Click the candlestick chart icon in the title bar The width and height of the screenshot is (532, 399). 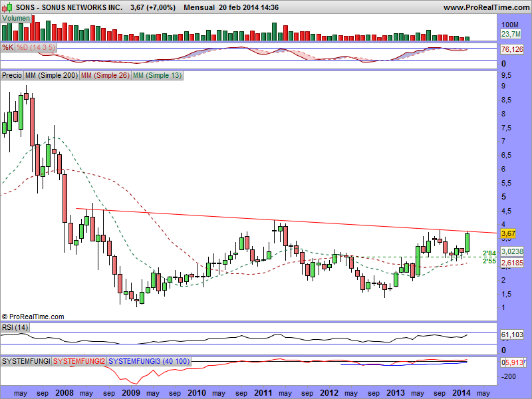tap(8, 7)
